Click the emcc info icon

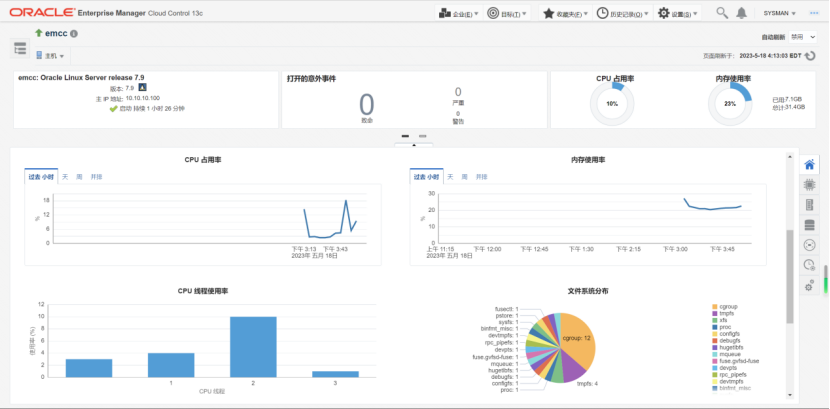point(74,33)
